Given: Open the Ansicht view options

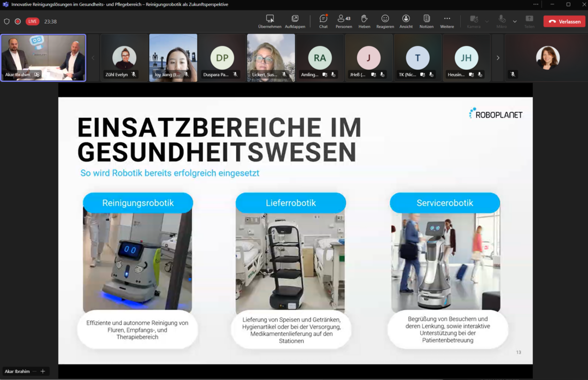Looking at the screenshot, I should [x=406, y=21].
